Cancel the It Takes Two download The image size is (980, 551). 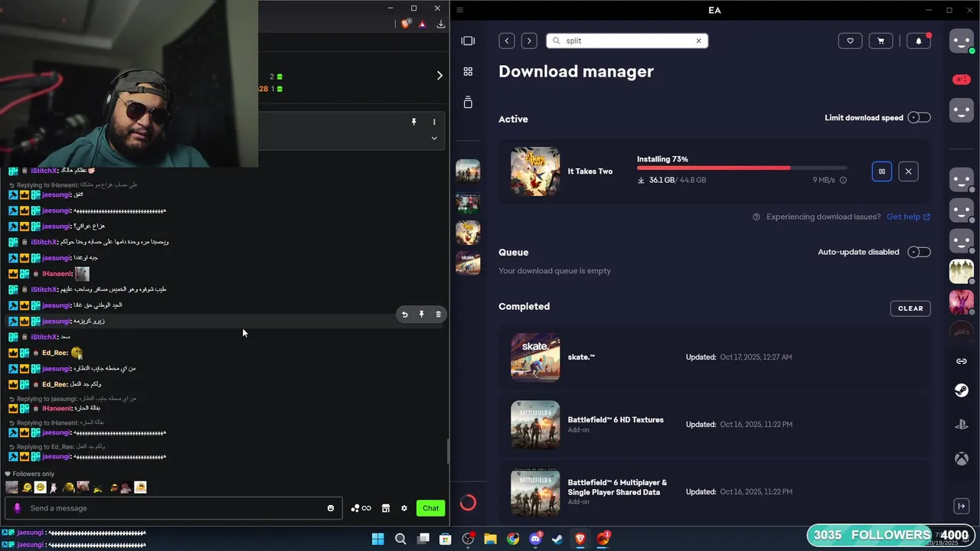[908, 171]
